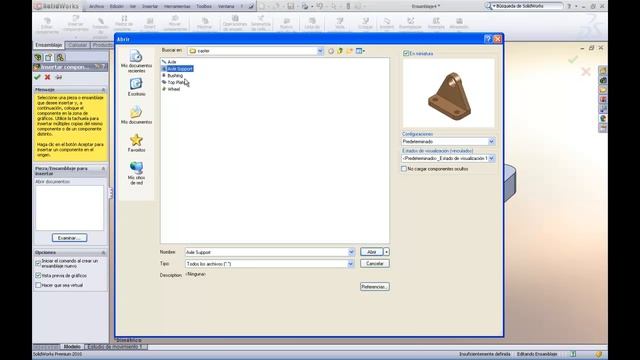Click the up one level folder icon
This screenshot has height=360, width=640.
pos(340,51)
